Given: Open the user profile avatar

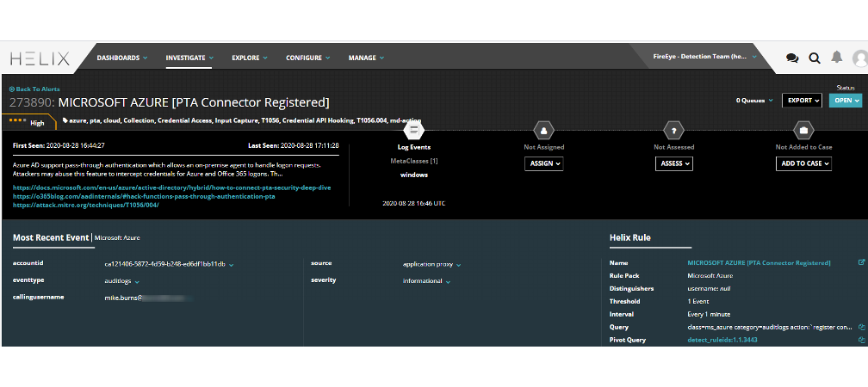Looking at the screenshot, I should pos(861,58).
